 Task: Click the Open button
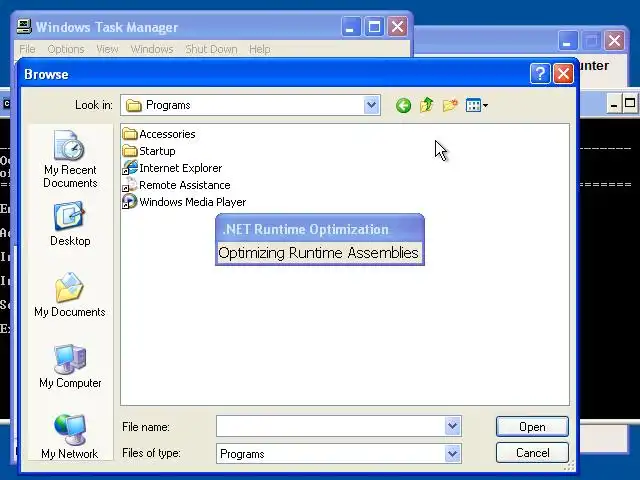point(532,427)
